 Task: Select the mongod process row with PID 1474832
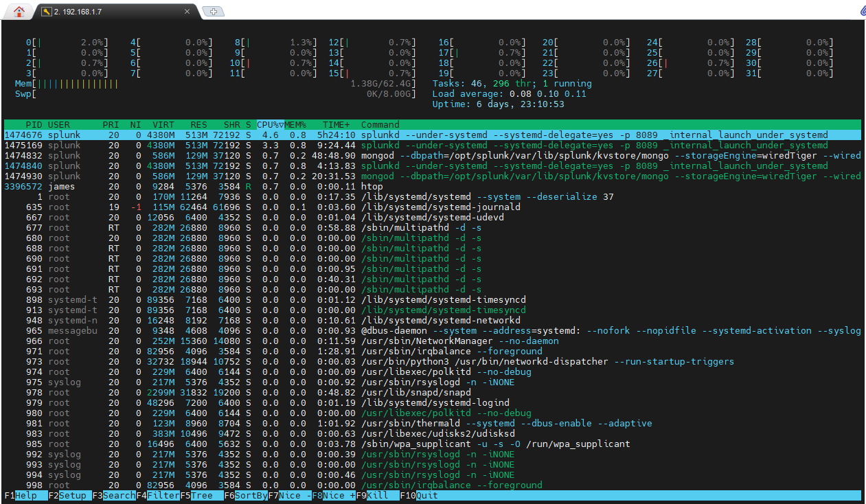click(x=433, y=156)
